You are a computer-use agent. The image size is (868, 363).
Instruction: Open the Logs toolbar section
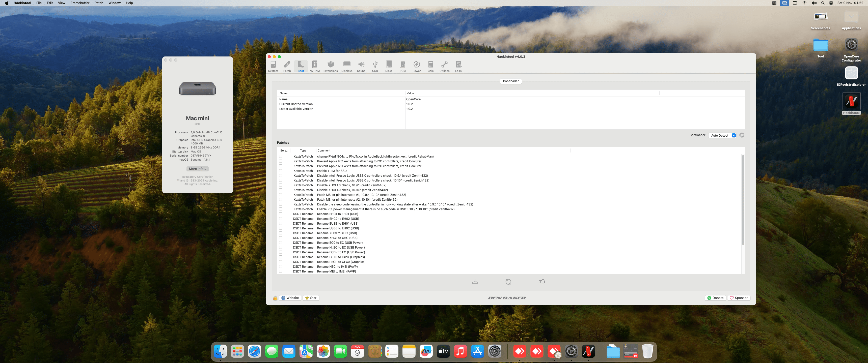point(458,66)
